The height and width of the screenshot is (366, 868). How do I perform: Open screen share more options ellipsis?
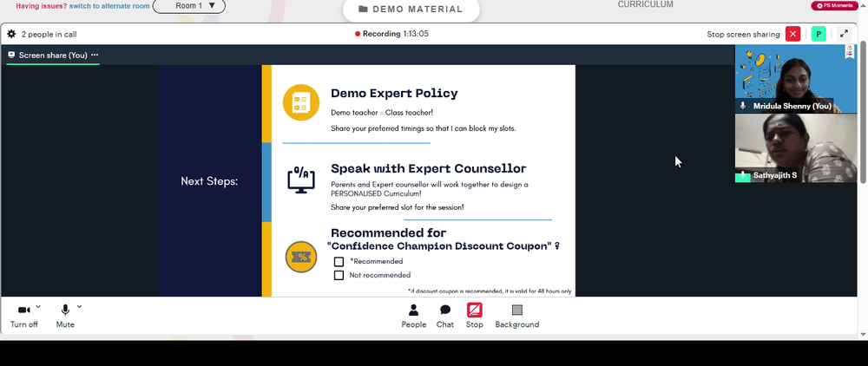(95, 55)
